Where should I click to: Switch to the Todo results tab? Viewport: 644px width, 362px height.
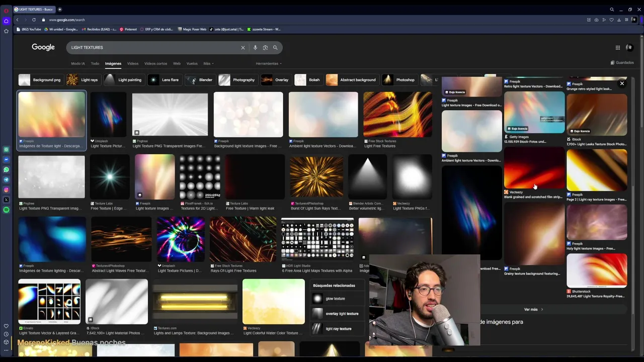[95, 63]
